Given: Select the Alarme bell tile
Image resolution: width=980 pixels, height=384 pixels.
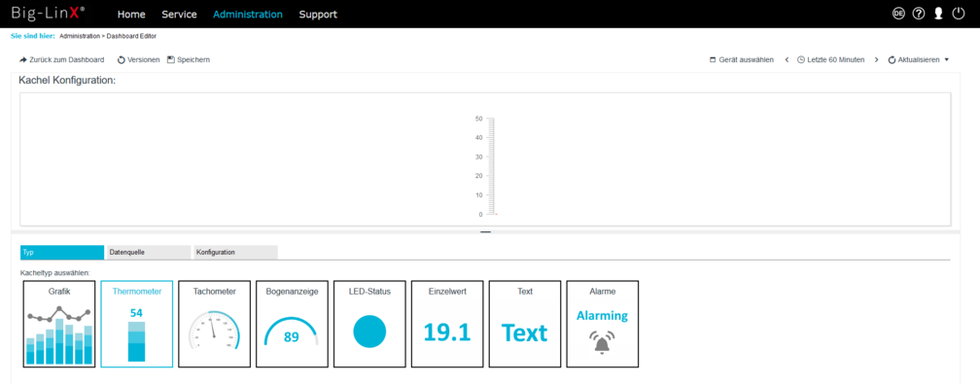Looking at the screenshot, I should (603, 324).
